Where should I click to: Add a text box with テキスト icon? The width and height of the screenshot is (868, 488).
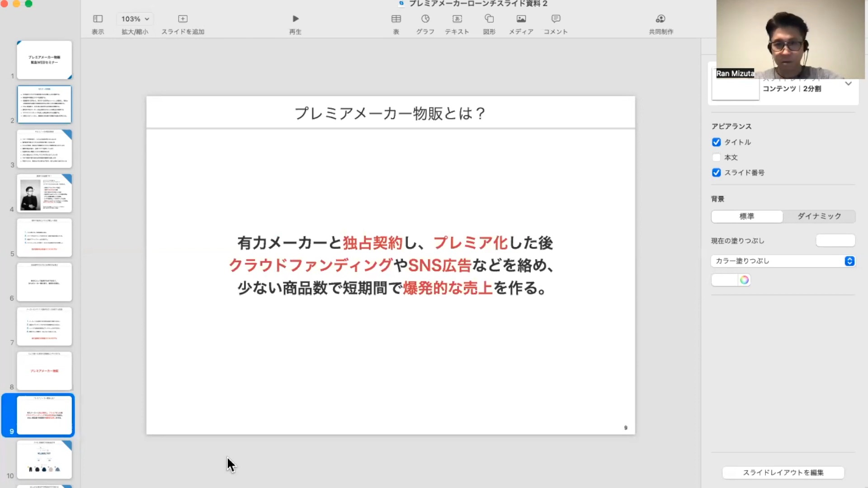(x=457, y=19)
